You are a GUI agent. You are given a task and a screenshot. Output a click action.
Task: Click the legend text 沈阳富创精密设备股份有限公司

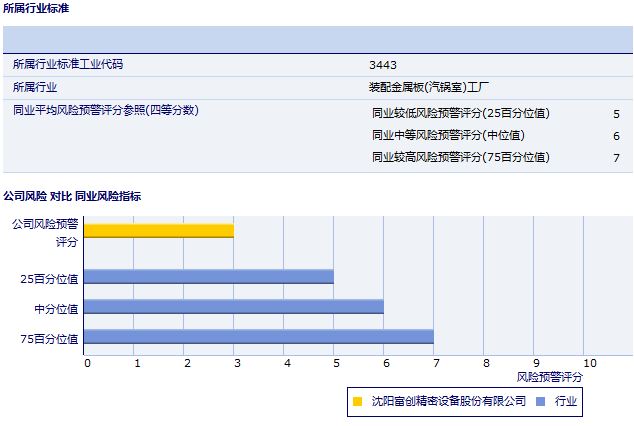(x=449, y=401)
